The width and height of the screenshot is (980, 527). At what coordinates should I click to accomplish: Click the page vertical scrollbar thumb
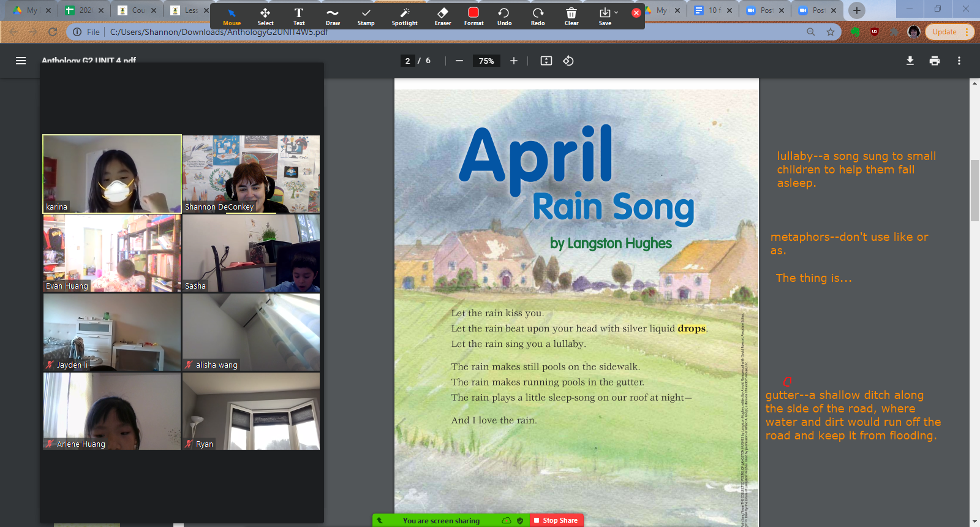click(974, 190)
